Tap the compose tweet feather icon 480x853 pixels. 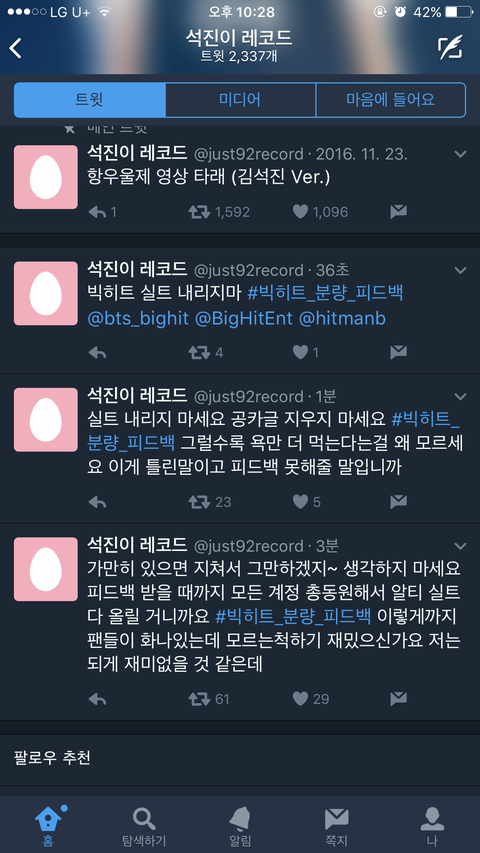(450, 48)
